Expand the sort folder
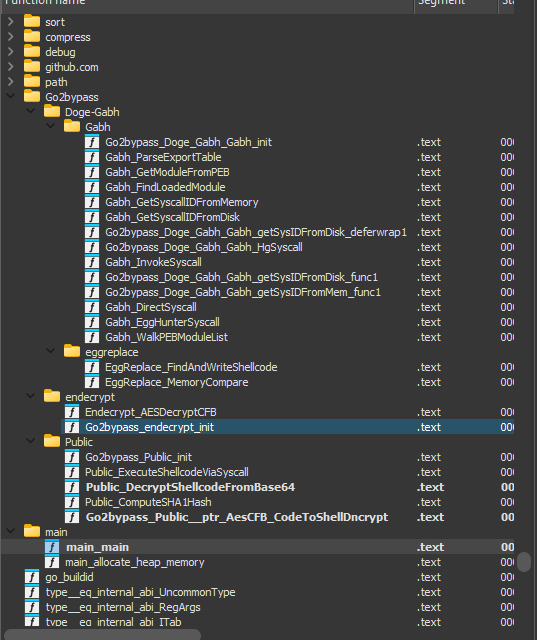Image resolution: width=537 pixels, height=640 pixels. pyautogui.click(x=11, y=22)
